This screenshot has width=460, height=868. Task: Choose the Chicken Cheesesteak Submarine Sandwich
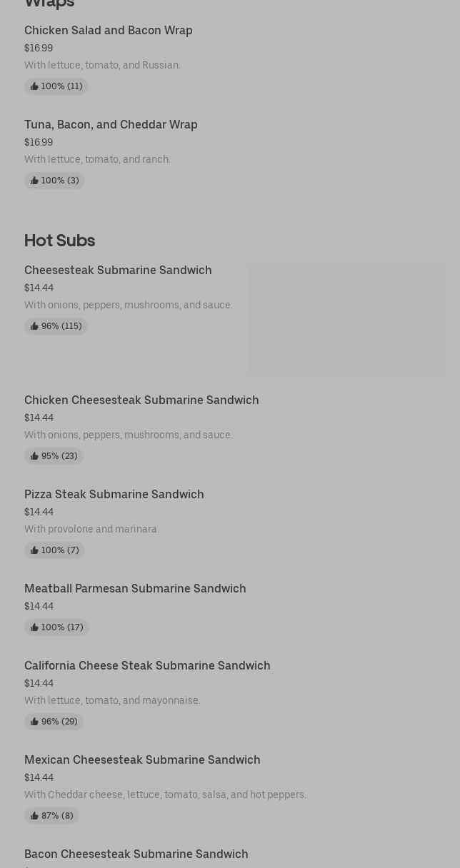141,400
